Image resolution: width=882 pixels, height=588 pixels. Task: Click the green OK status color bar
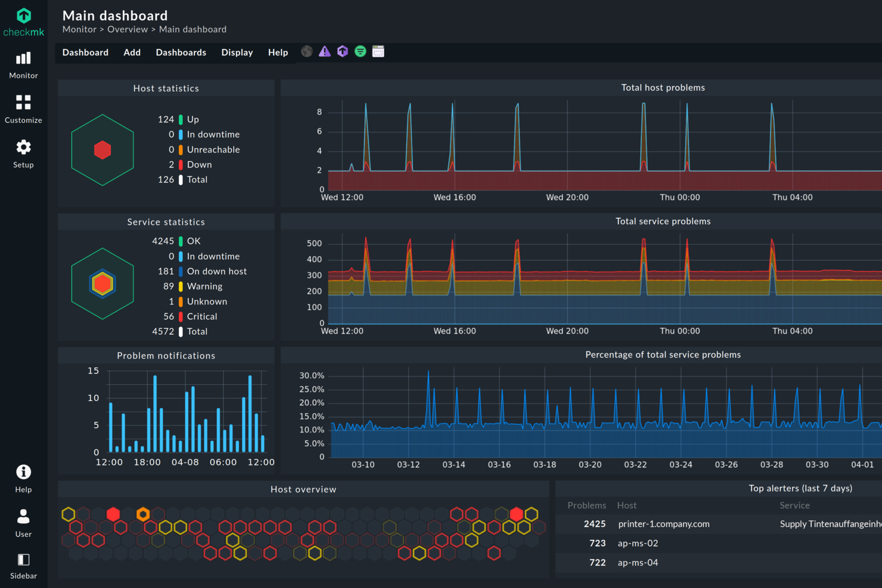181,241
